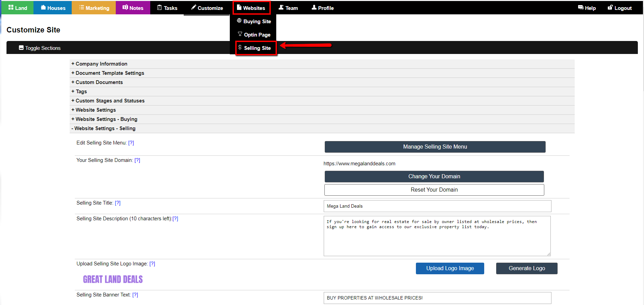Open help link for Selling Site Banner Text
The width and height of the screenshot is (644, 305).
[135, 295]
